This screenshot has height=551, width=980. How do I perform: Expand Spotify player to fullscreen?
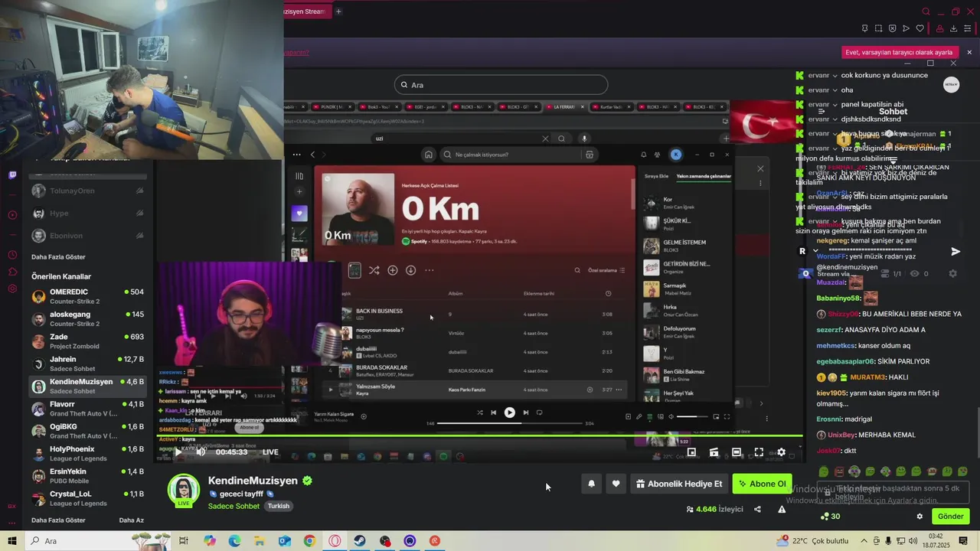point(727,416)
